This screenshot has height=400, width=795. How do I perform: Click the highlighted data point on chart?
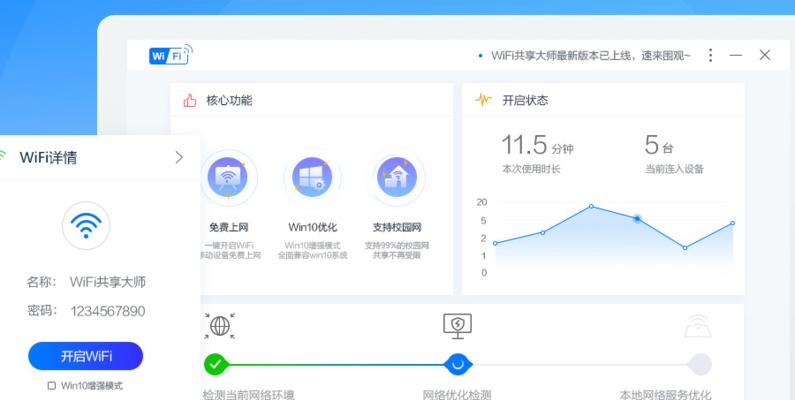(x=637, y=219)
